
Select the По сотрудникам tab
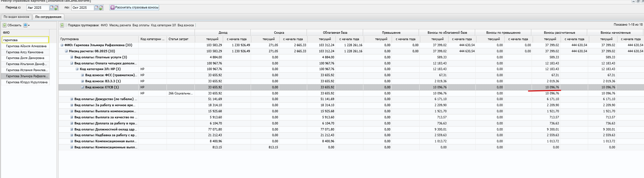pyautogui.click(x=48, y=17)
